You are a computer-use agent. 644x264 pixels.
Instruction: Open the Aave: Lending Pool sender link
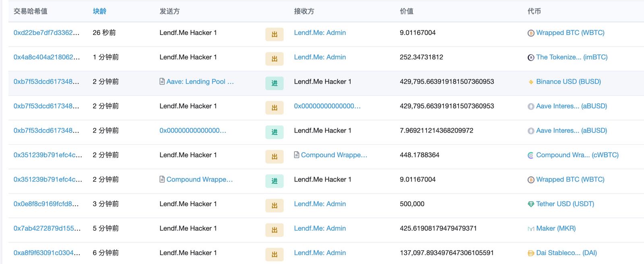(200, 82)
